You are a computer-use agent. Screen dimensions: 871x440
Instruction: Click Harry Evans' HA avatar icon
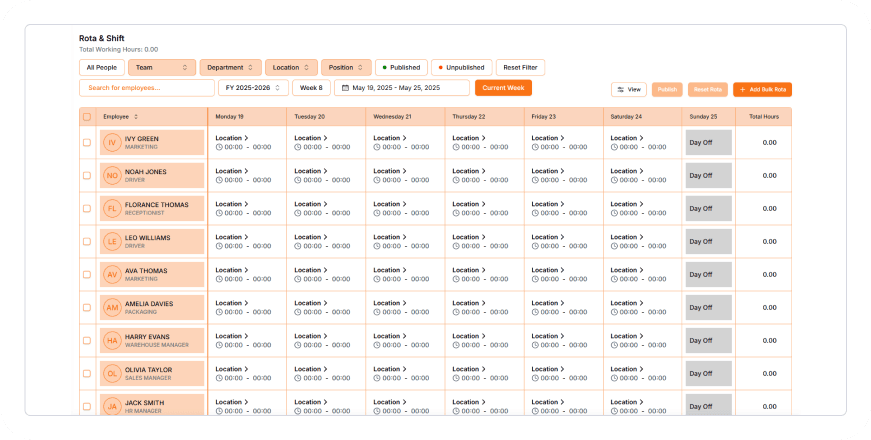click(112, 341)
